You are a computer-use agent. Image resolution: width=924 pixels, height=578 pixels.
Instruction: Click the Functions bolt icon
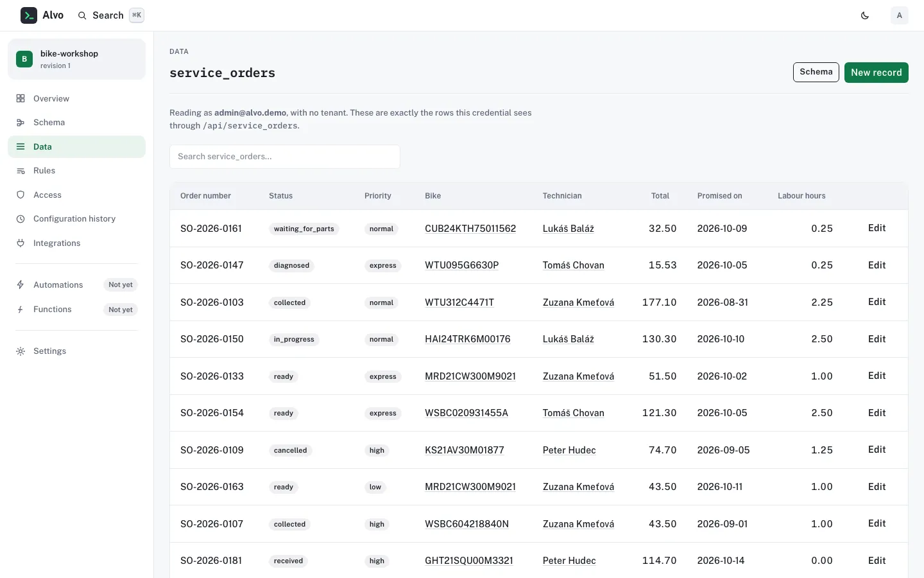(21, 310)
